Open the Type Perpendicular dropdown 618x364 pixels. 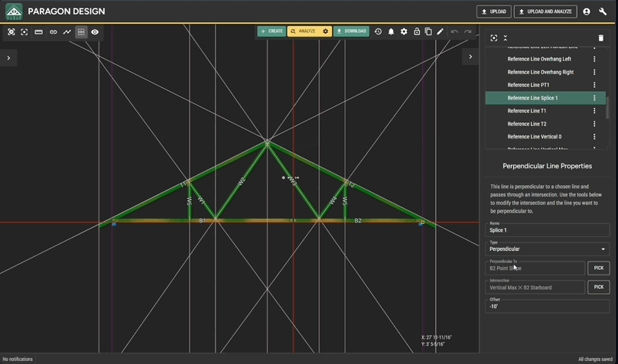(x=548, y=249)
